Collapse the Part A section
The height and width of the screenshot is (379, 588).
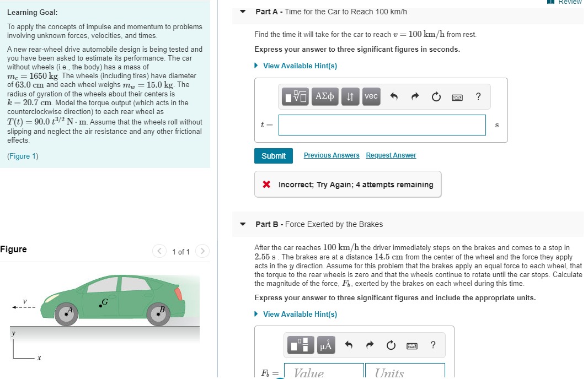pyautogui.click(x=243, y=10)
